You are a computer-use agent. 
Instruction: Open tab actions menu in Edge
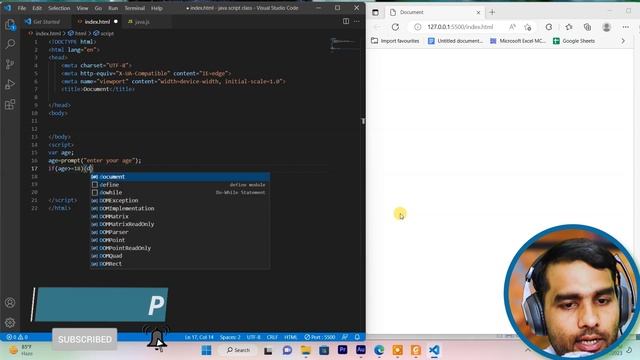click(x=376, y=12)
